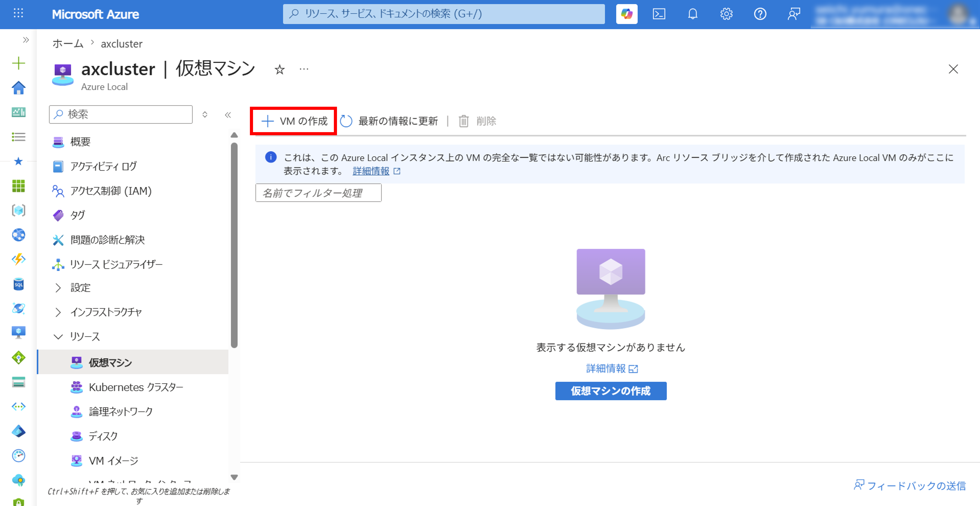The height and width of the screenshot is (506, 980).
Task: Open Microsoft Entra ID icon in sidebar
Action: click(18, 431)
